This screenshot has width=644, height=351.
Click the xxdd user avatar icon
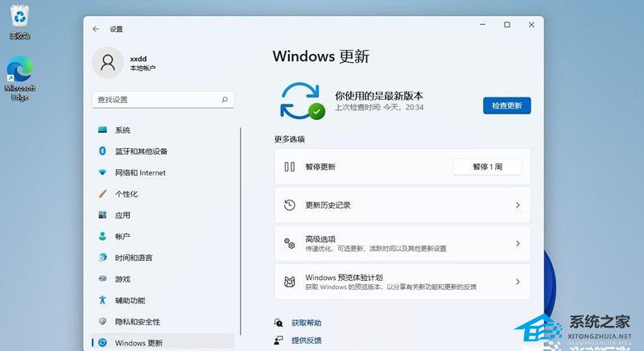point(109,63)
